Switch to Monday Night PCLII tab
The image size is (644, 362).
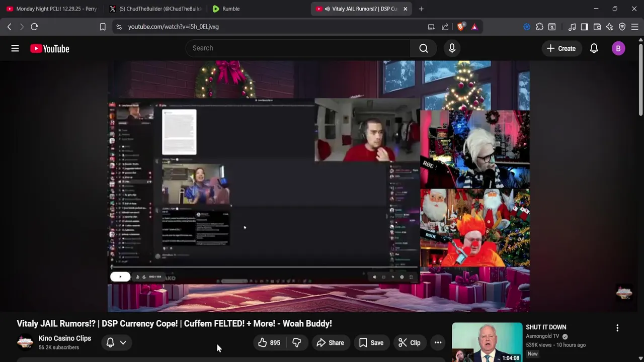pos(51,9)
